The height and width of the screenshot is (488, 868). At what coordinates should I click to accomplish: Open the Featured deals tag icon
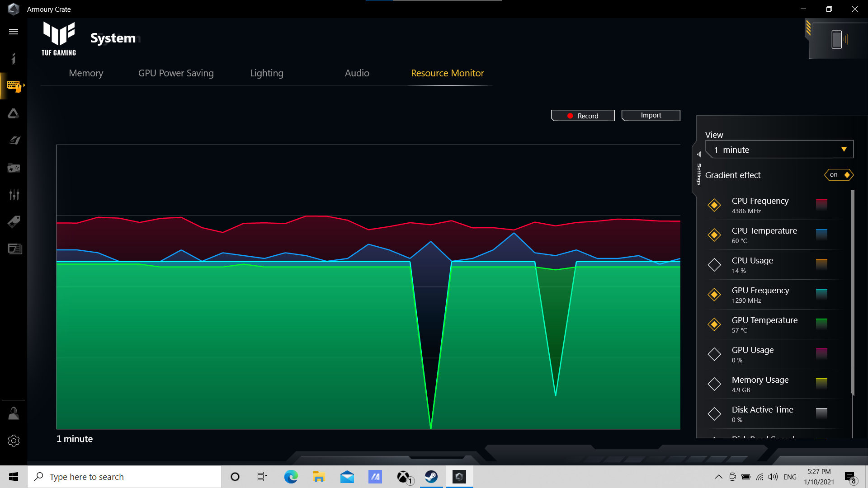pyautogui.click(x=14, y=222)
